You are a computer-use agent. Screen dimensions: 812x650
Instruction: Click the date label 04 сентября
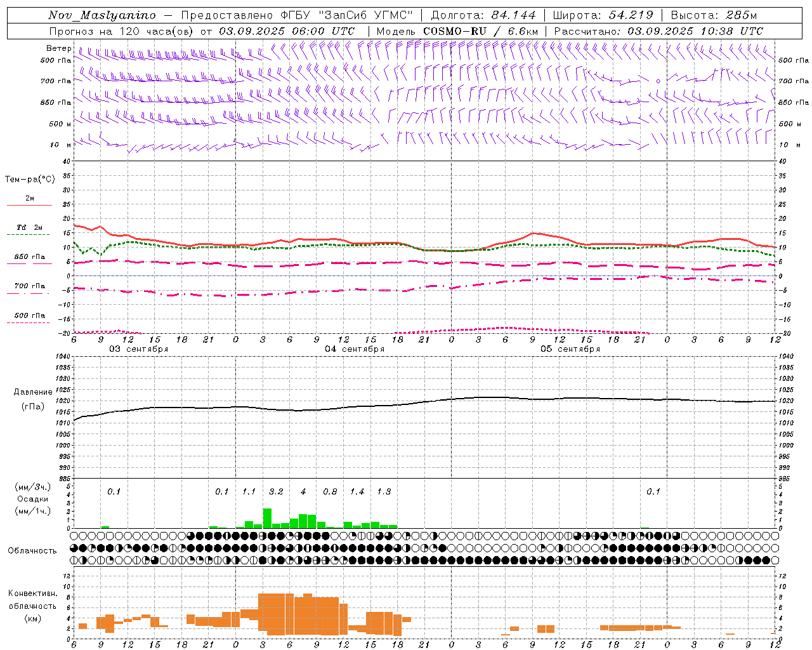tap(355, 349)
